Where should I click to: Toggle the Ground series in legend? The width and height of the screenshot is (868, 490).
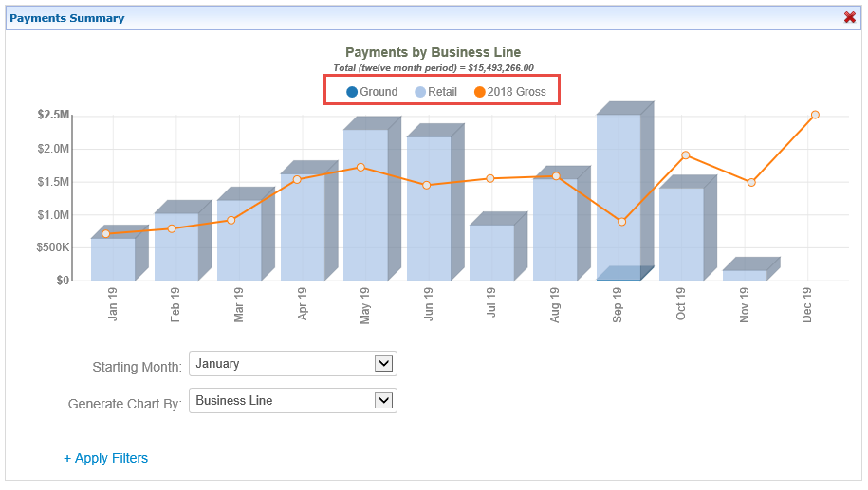coord(372,92)
